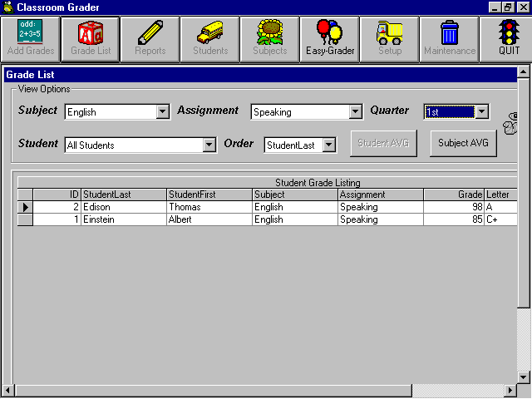532x399 pixels.
Task: Expand the Student dropdown showing All Students
Action: (209, 145)
